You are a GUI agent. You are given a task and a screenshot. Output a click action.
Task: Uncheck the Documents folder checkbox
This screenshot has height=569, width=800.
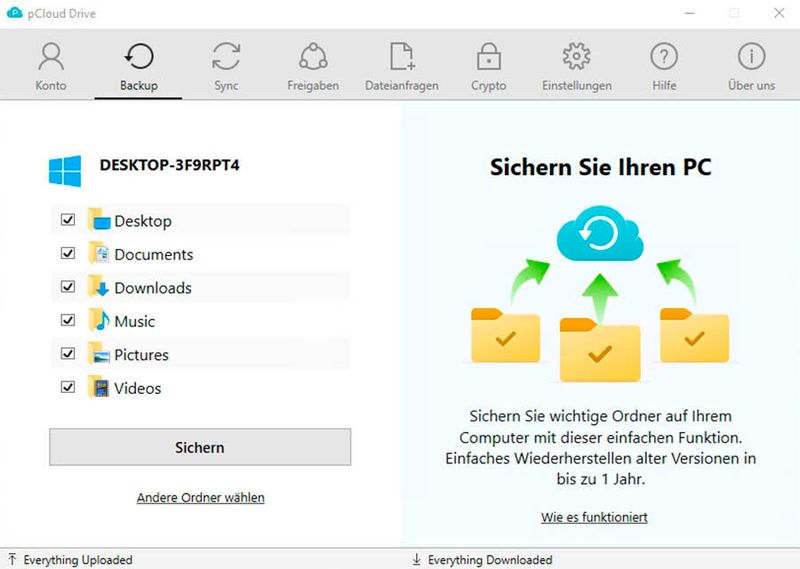click(68, 253)
